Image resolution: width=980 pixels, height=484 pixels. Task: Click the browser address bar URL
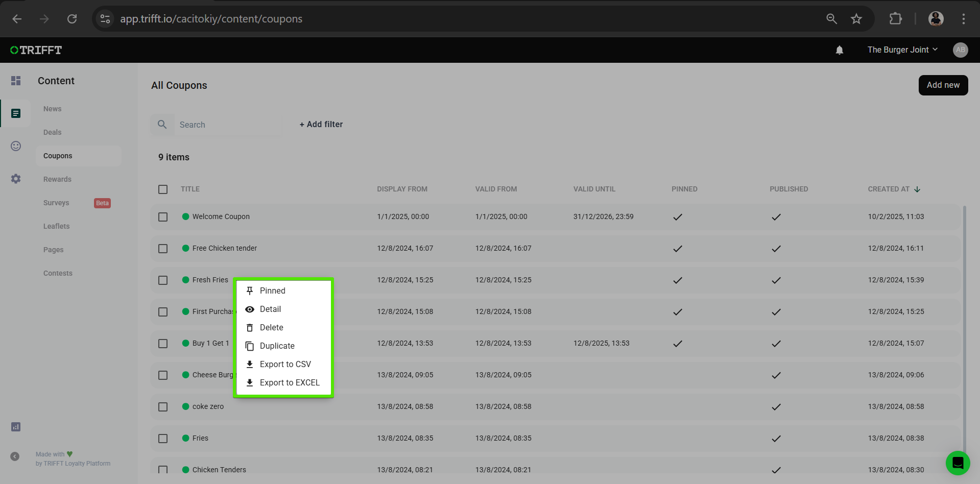click(211, 19)
